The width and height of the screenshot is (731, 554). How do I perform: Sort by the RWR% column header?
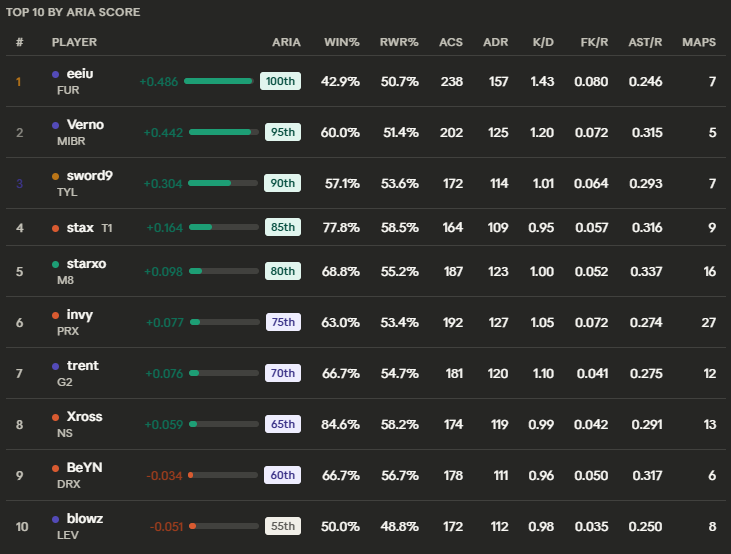pos(399,42)
